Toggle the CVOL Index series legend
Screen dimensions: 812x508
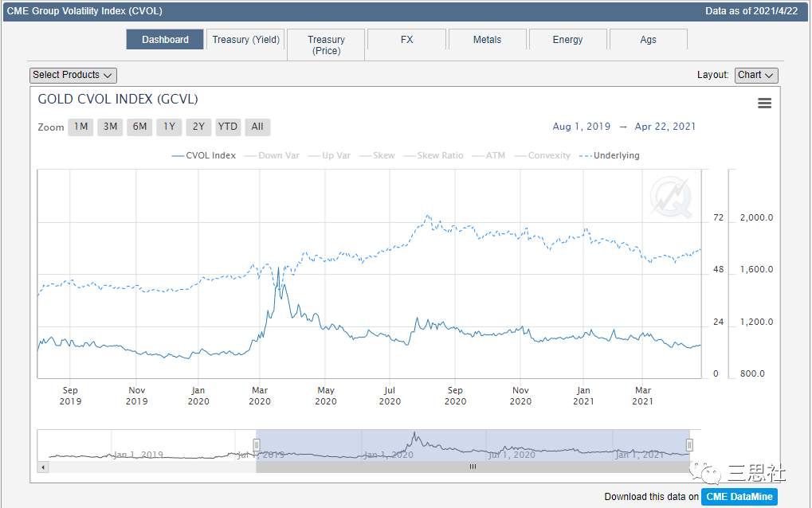203,155
